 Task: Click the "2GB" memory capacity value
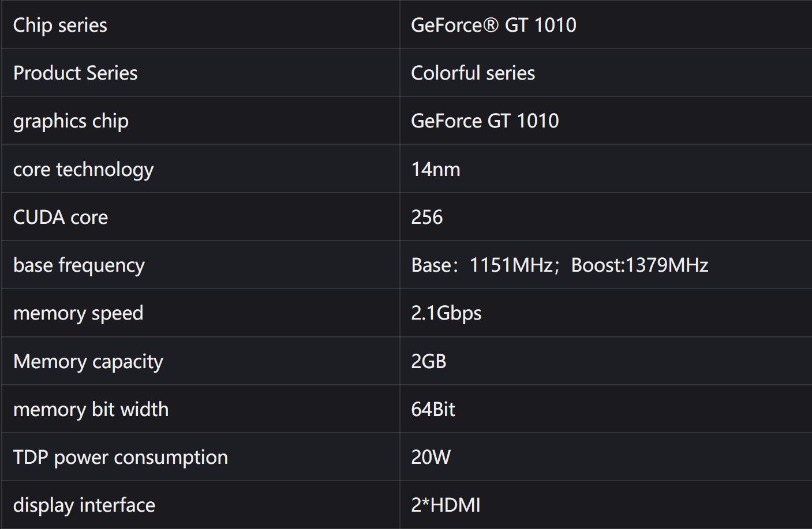[428, 362]
